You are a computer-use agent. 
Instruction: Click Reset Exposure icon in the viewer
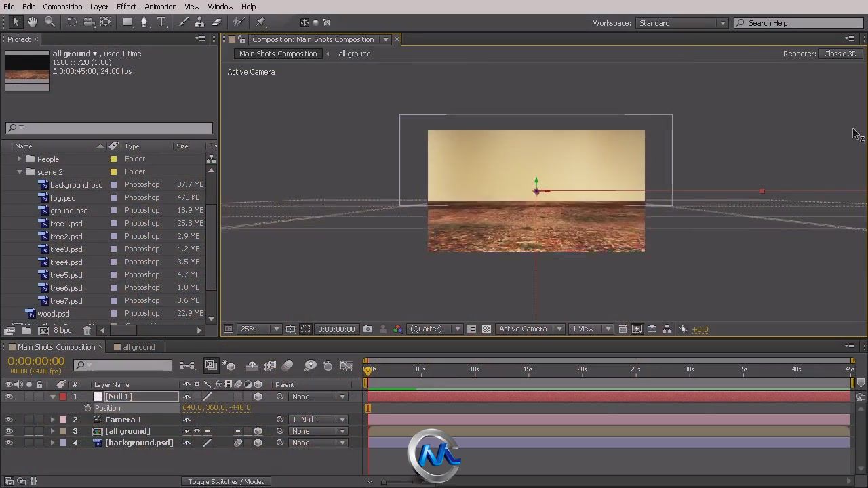coord(683,329)
